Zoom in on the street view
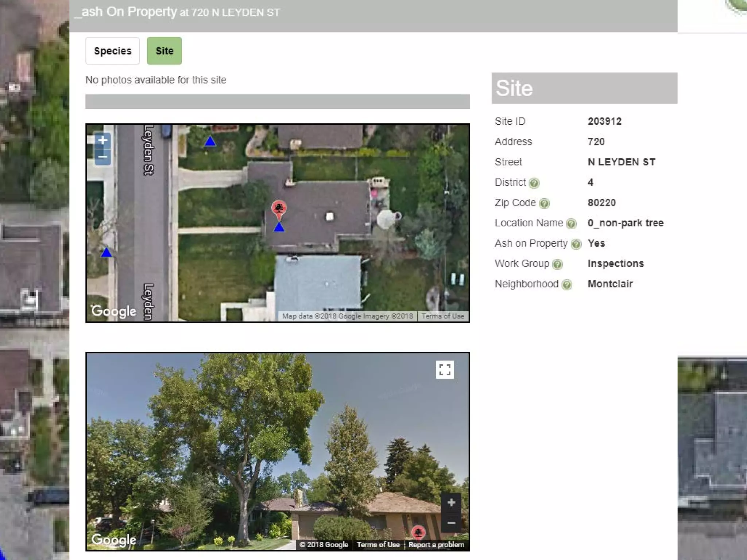The width and height of the screenshot is (747, 560). point(451,503)
